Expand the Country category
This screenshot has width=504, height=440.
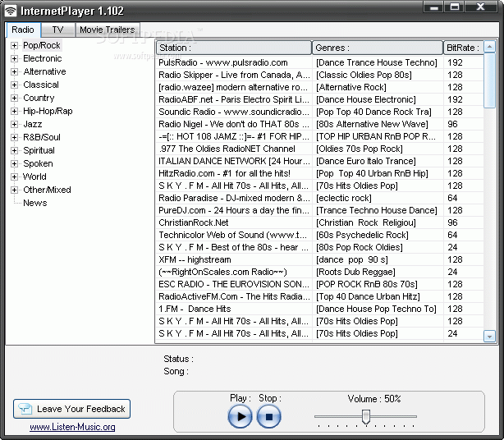coord(14,98)
